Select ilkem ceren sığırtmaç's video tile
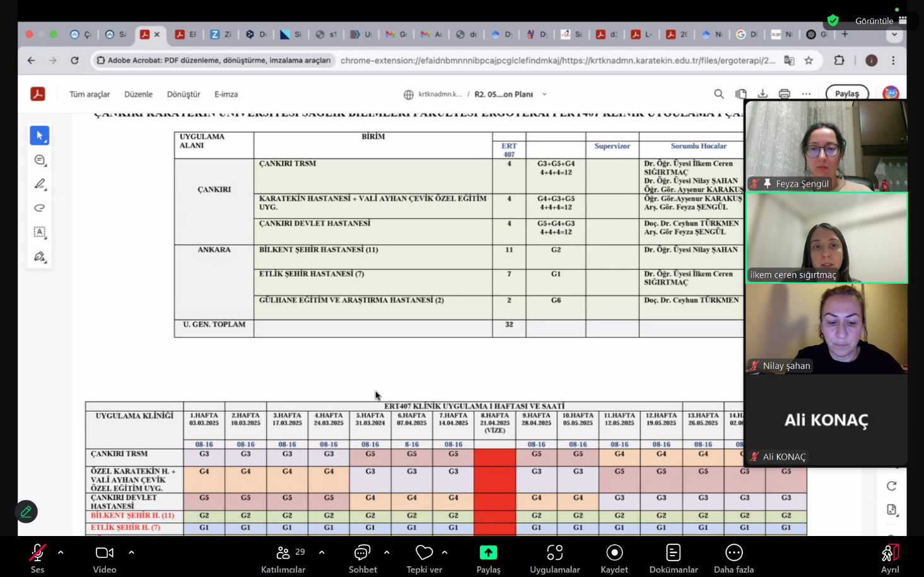 click(826, 238)
